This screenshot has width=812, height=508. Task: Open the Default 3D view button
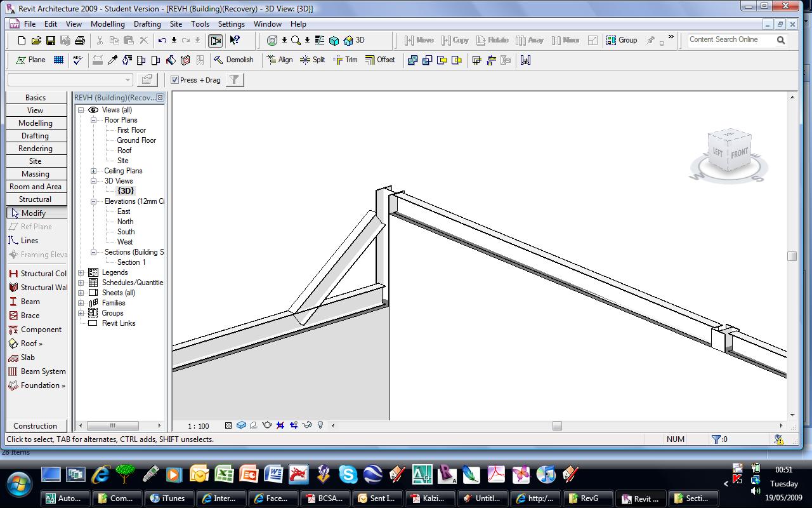pos(354,40)
